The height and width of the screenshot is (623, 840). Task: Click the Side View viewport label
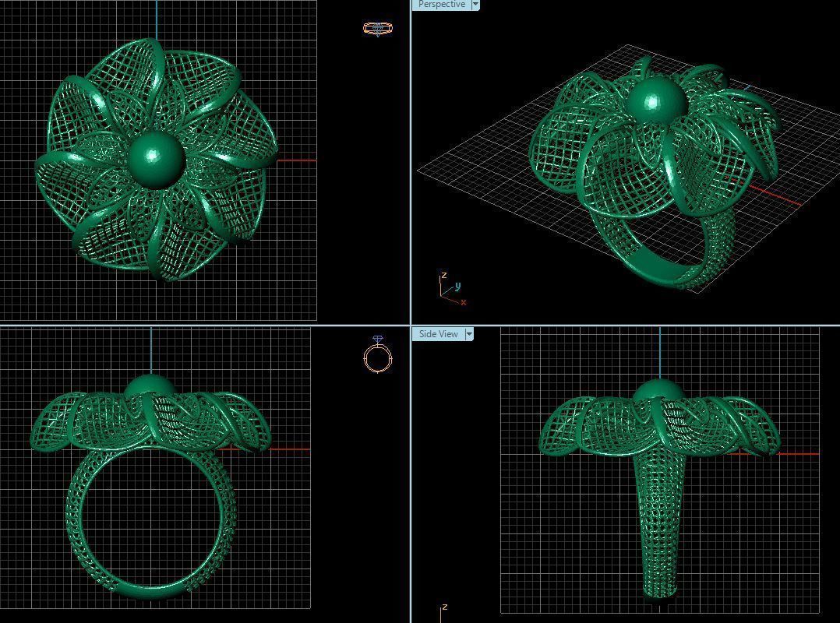pyautogui.click(x=438, y=334)
